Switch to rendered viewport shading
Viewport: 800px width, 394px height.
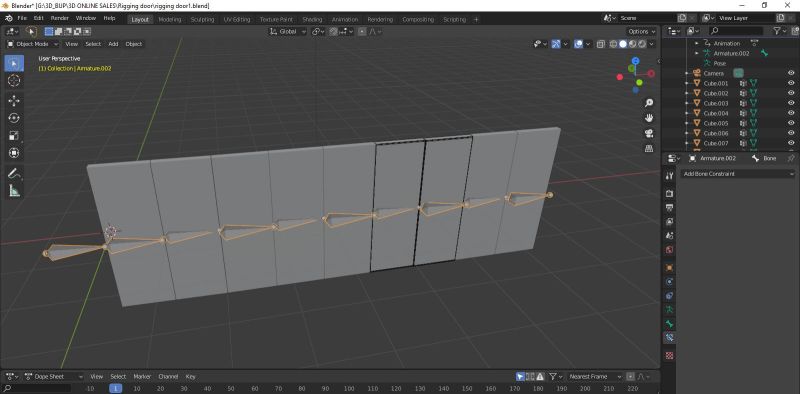click(642, 44)
